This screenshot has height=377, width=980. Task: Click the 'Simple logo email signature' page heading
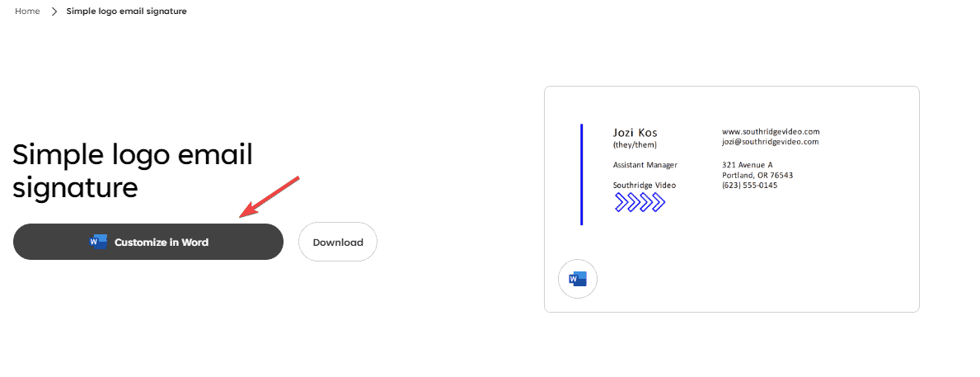[x=133, y=171]
